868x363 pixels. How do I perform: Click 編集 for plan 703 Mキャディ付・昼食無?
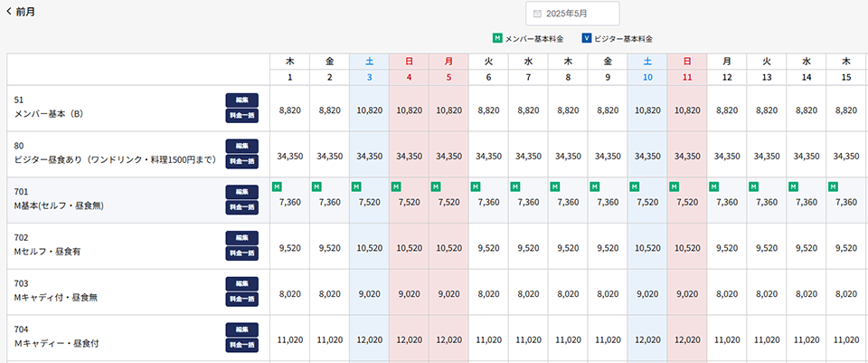[241, 283]
